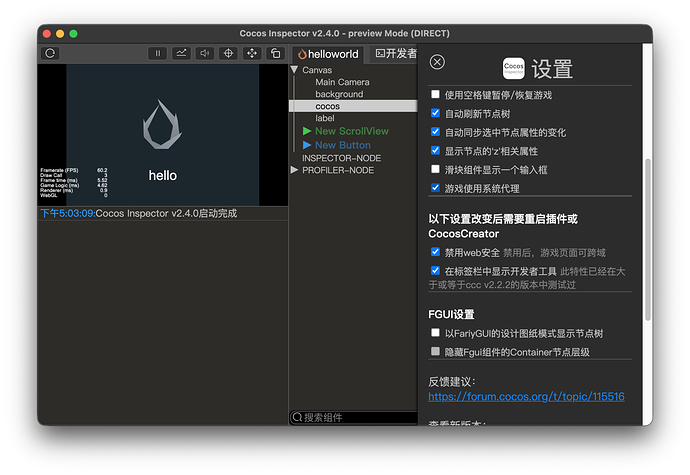The height and width of the screenshot is (475, 690).
Task: Switch to the helloworld tab
Action: click(x=328, y=54)
